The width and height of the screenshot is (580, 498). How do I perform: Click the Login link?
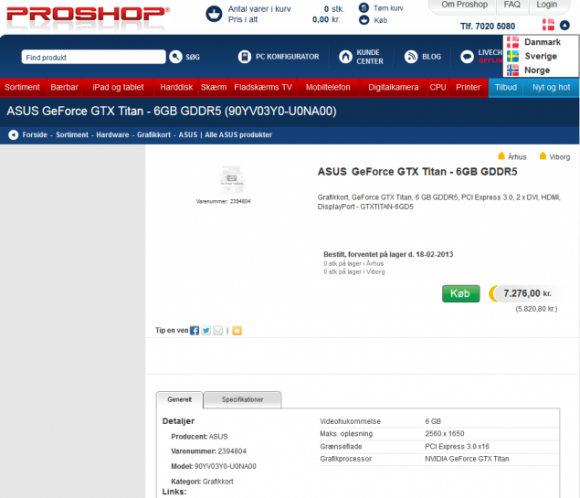(547, 4)
